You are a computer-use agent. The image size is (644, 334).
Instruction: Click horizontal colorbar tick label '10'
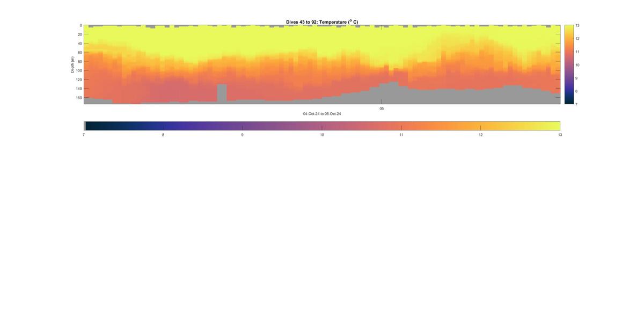(x=322, y=135)
